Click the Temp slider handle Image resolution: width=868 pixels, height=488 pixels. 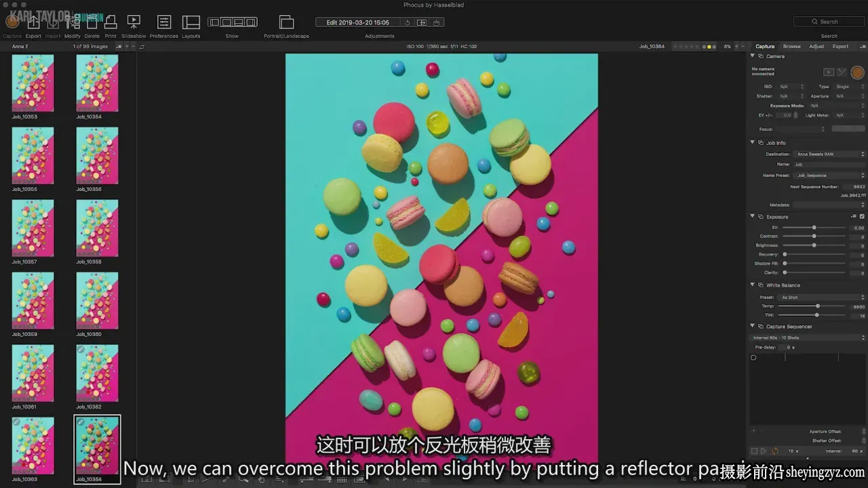point(818,306)
